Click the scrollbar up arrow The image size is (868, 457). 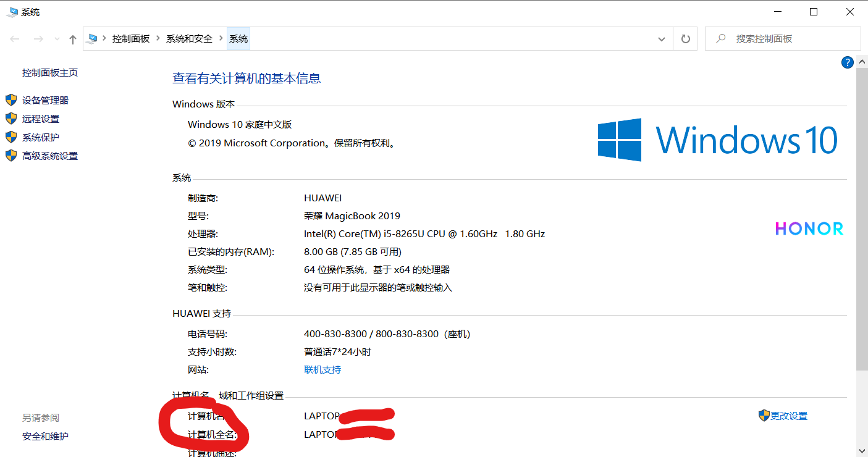tap(861, 61)
